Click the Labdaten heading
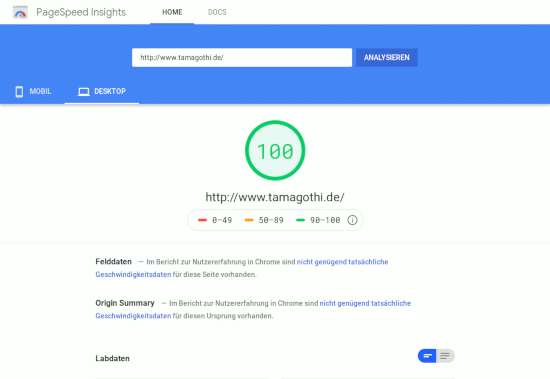 (113, 358)
